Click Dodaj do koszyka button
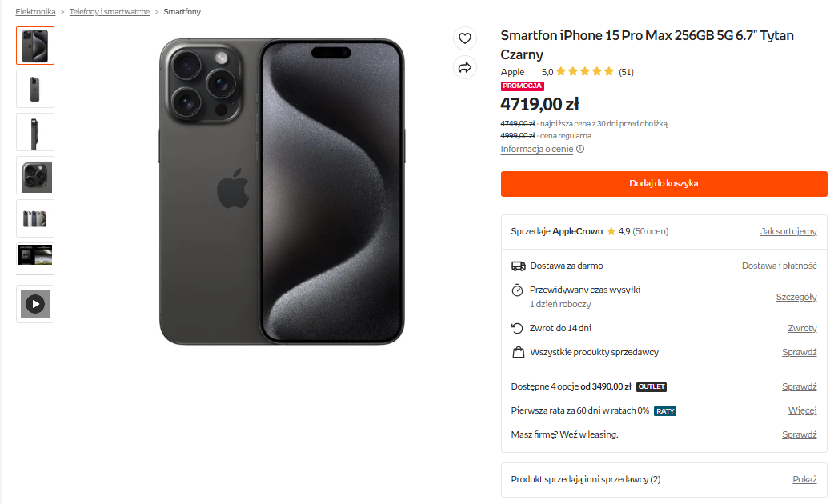830x504 pixels. pyautogui.click(x=664, y=183)
